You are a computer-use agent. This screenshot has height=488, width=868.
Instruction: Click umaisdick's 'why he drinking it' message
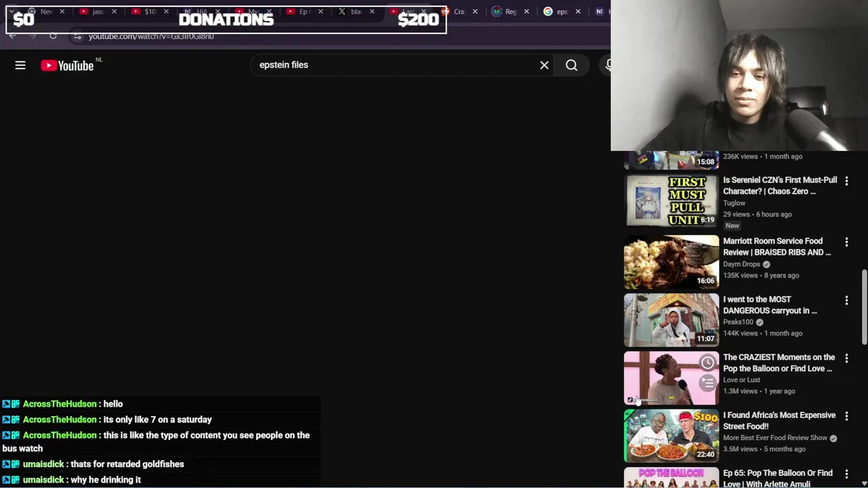pyautogui.click(x=106, y=480)
